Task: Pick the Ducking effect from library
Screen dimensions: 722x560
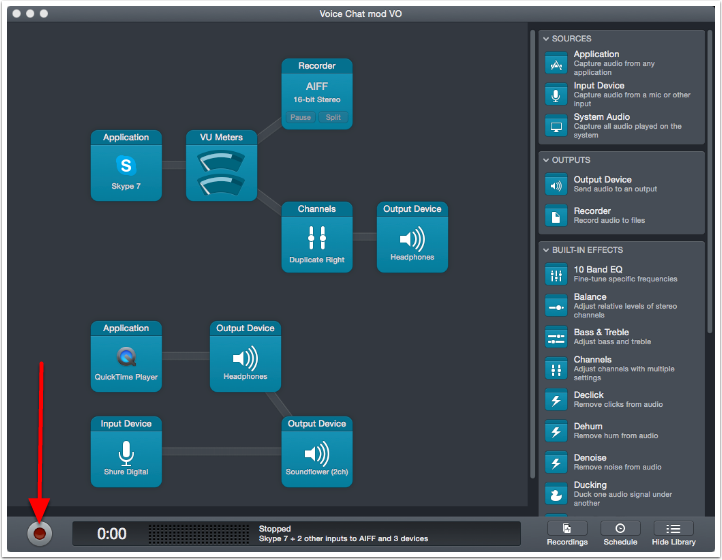Action: [x=620, y=490]
